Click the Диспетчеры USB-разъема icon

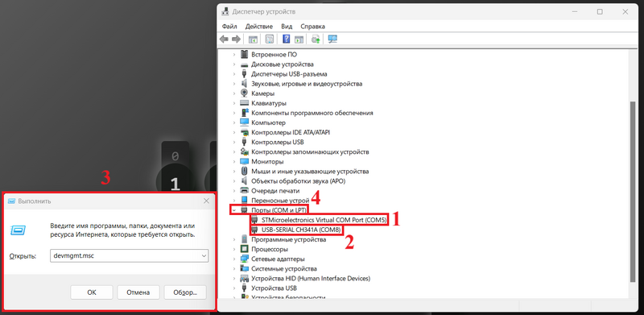[245, 74]
